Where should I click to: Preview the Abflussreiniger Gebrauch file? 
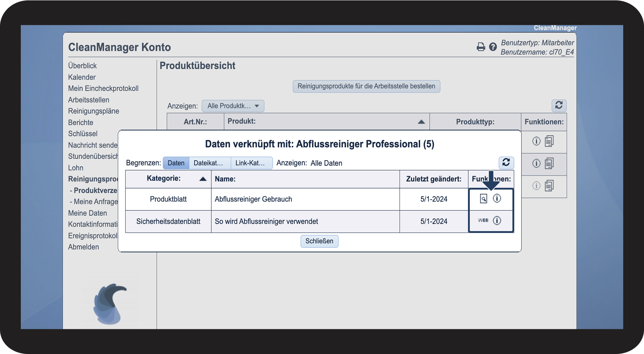coord(483,199)
